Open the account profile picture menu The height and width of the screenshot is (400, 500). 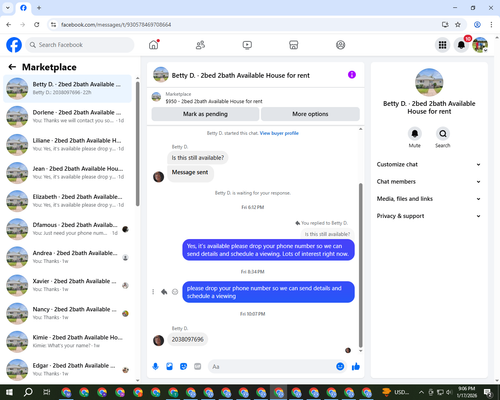coord(480,45)
